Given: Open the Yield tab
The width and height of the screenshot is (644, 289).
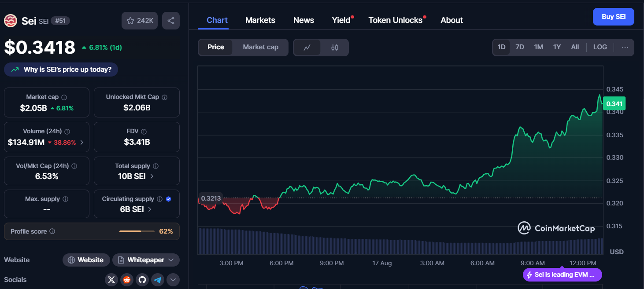Looking at the screenshot, I should click(x=341, y=20).
